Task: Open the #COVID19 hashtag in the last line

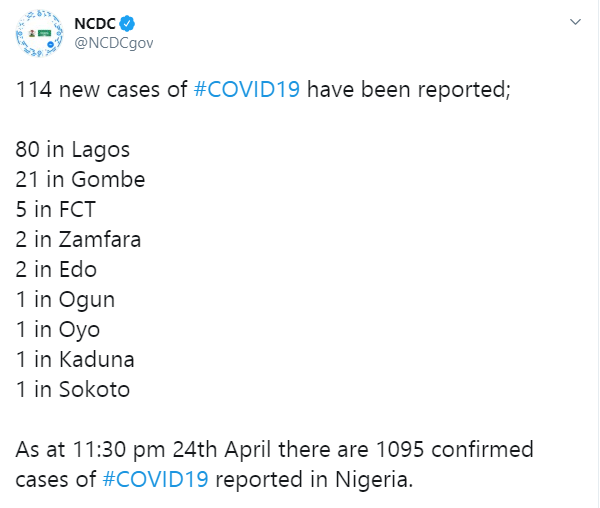Action: click(155, 479)
